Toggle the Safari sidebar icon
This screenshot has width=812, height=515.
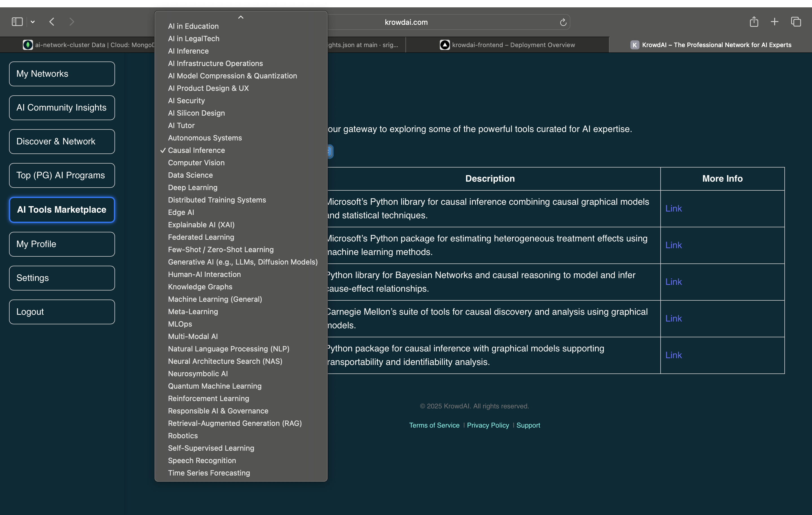[x=17, y=22]
